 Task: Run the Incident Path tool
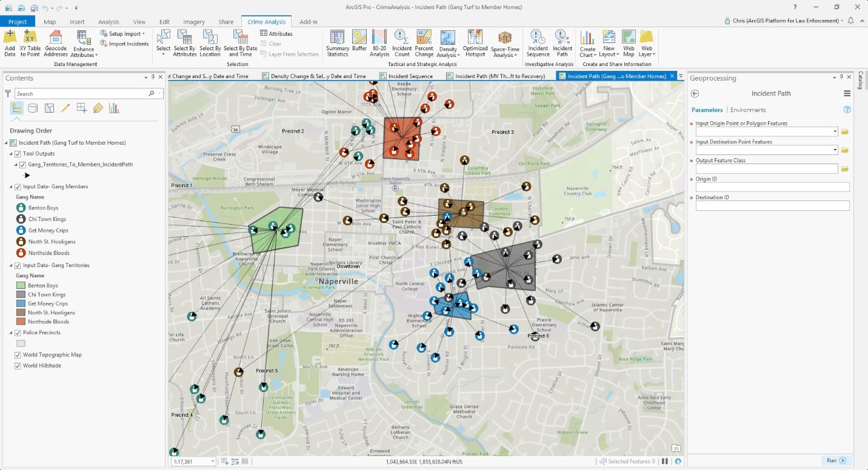(x=836, y=461)
